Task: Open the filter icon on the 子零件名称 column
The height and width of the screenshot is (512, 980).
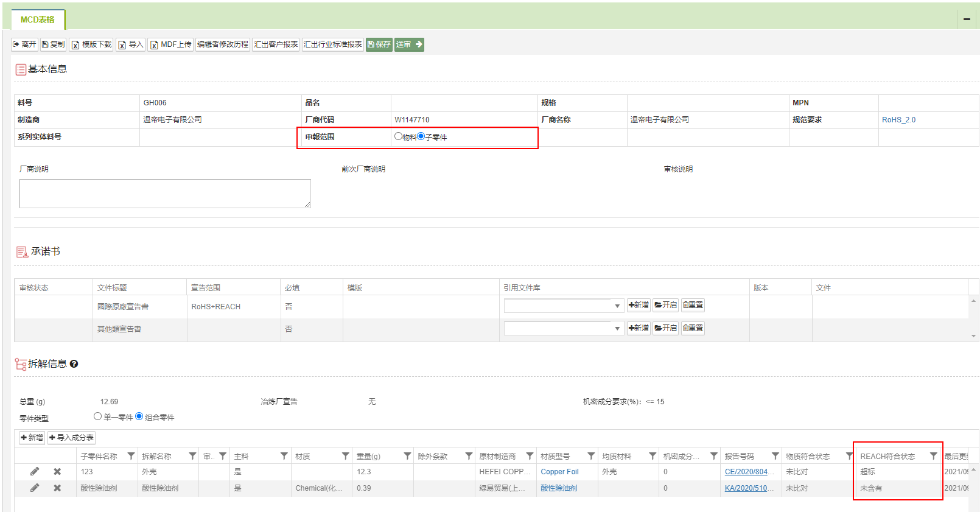Action: coord(131,456)
